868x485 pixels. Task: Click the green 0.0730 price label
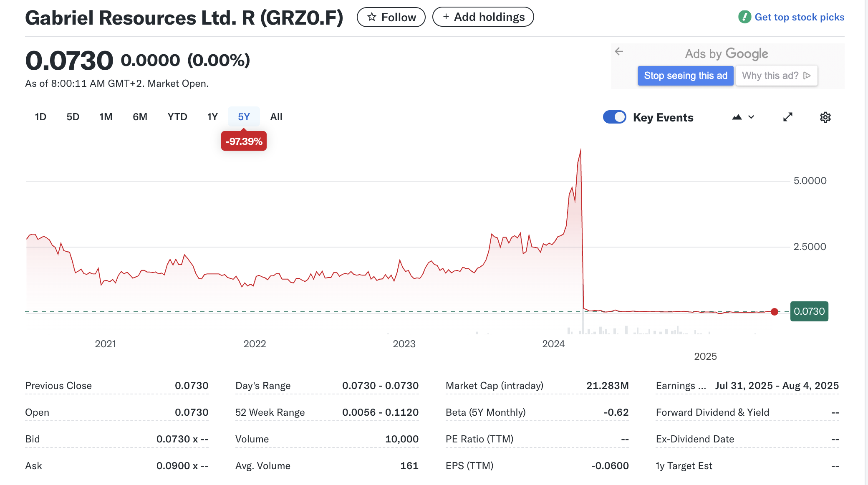point(809,311)
